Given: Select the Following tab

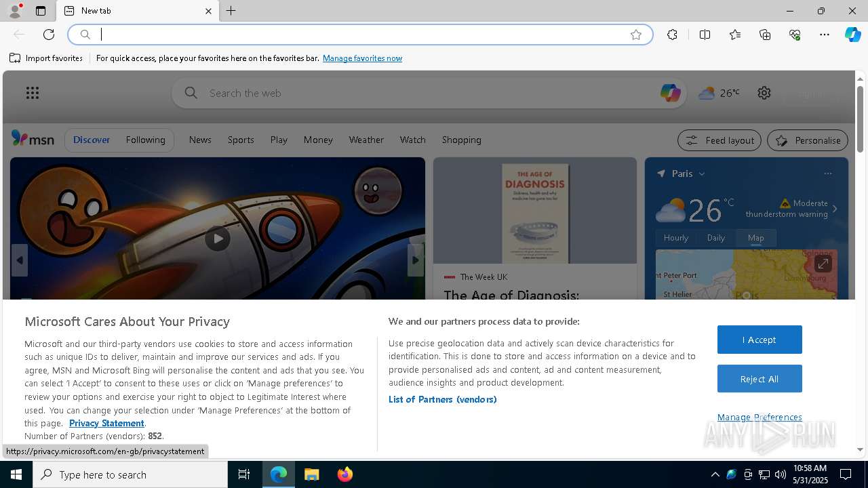Looking at the screenshot, I should click(x=145, y=140).
